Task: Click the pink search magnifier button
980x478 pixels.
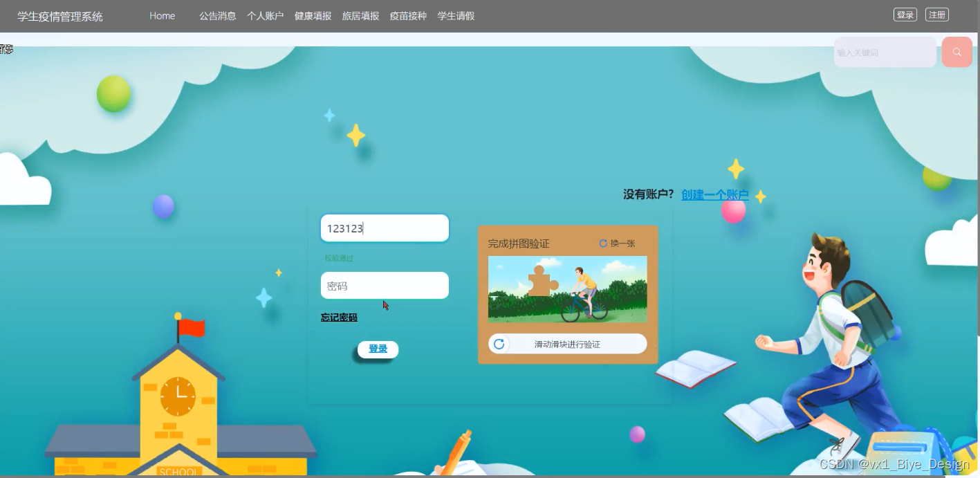Action: tap(957, 52)
